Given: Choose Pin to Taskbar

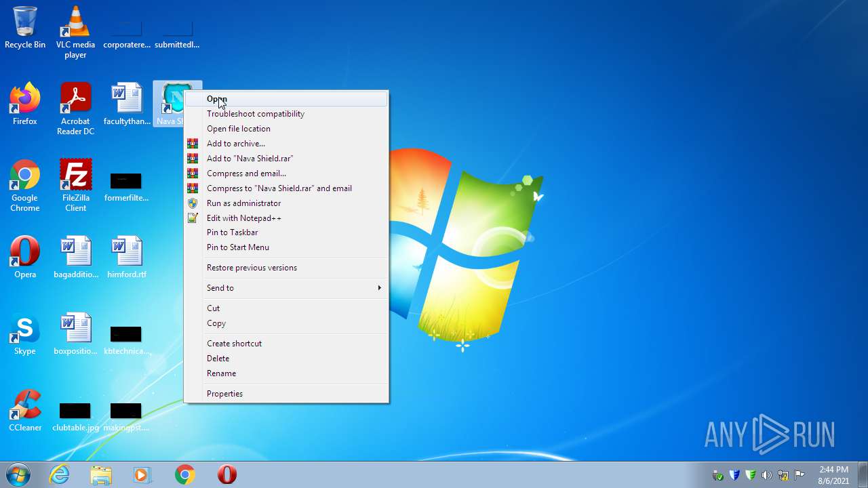Looking at the screenshot, I should [286, 232].
